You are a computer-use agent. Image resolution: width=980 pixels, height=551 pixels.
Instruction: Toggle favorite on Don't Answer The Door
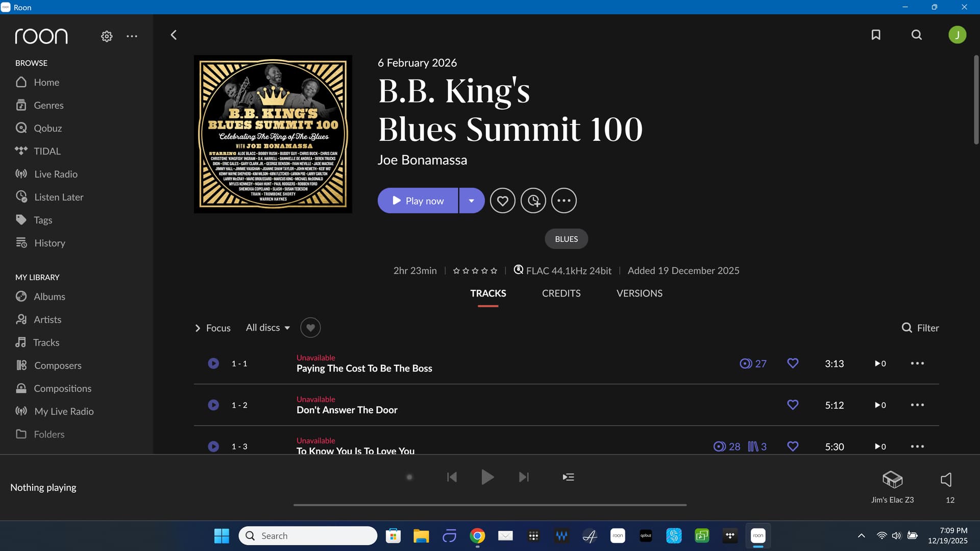pyautogui.click(x=793, y=405)
